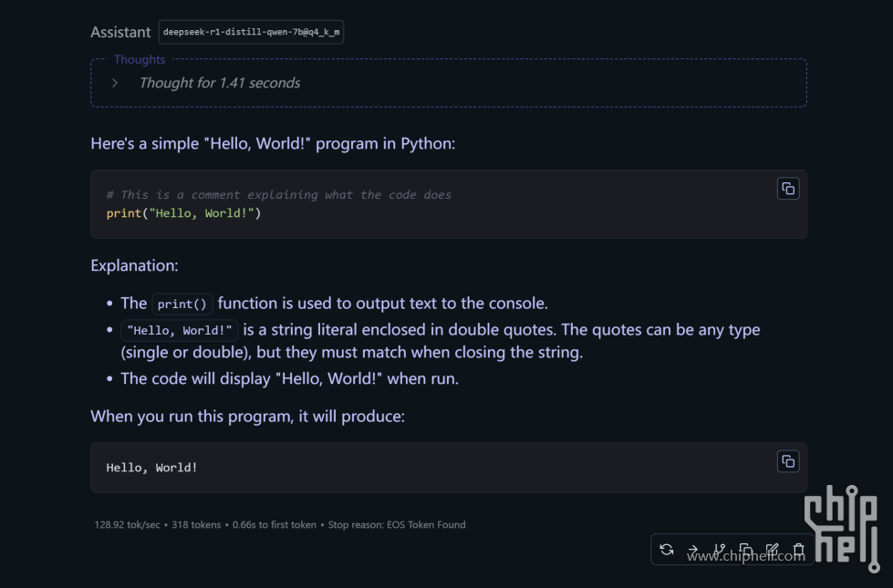This screenshot has width=893, height=588.
Task: Click the deepseek-r1-distill-qwen-7b model badge
Action: point(251,32)
